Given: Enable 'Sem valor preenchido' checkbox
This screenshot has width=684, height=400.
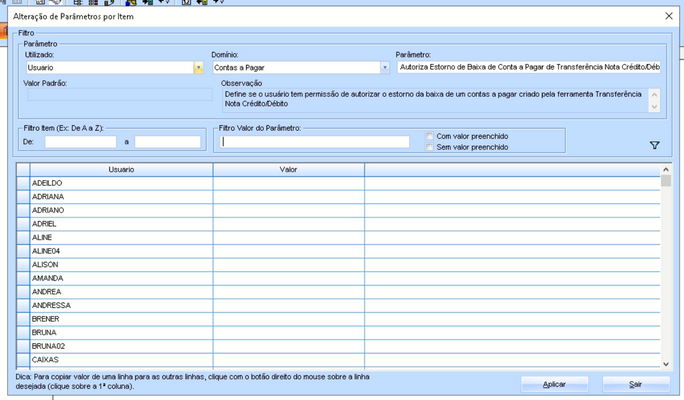Looking at the screenshot, I should (430, 147).
